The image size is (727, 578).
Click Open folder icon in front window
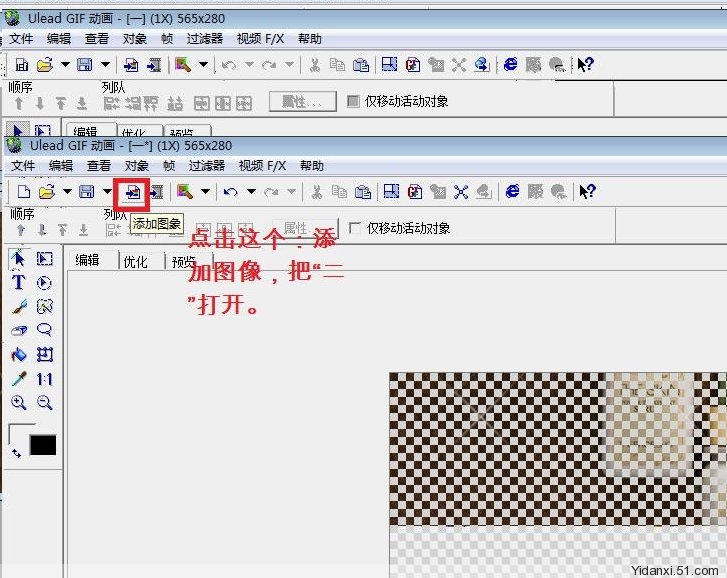pos(47,191)
